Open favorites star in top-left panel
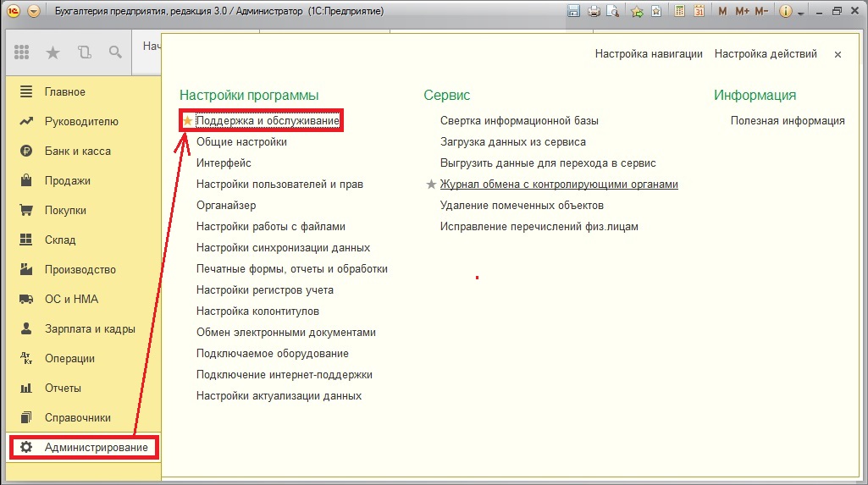 point(53,52)
